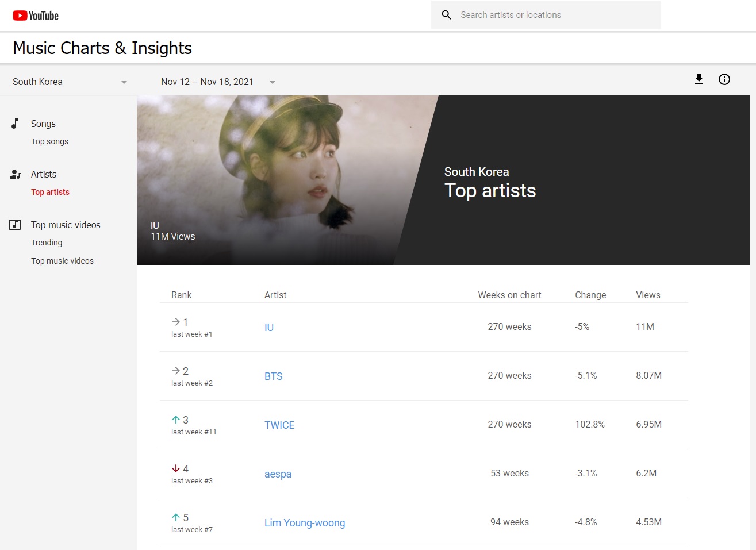Click the search magnifier icon
756x550 pixels.
point(447,15)
